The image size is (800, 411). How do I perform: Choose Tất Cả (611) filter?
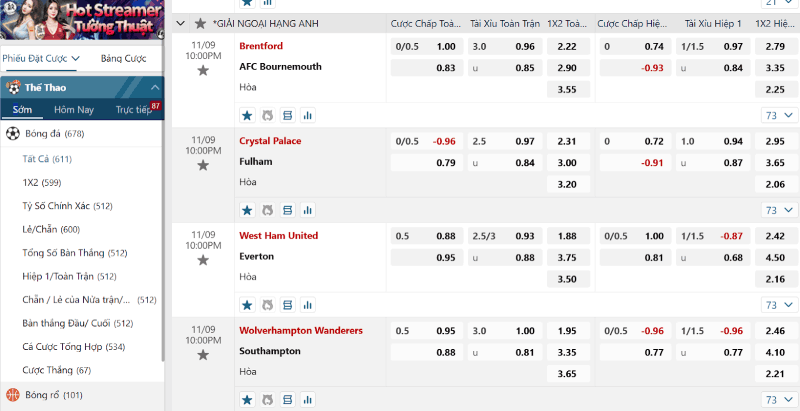point(47,159)
